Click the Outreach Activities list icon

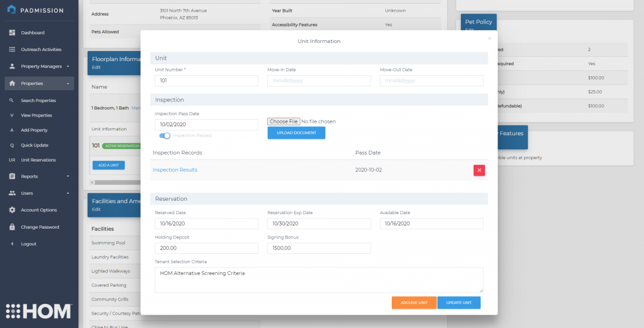[x=12, y=49]
